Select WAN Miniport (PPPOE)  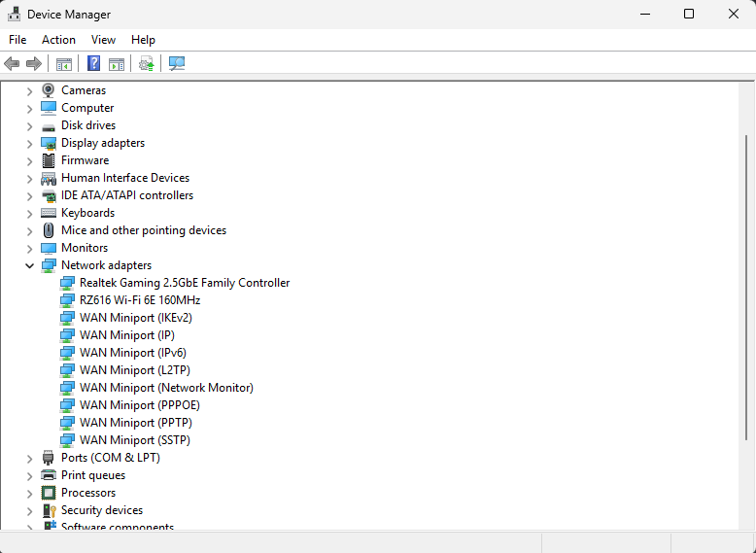pos(140,405)
